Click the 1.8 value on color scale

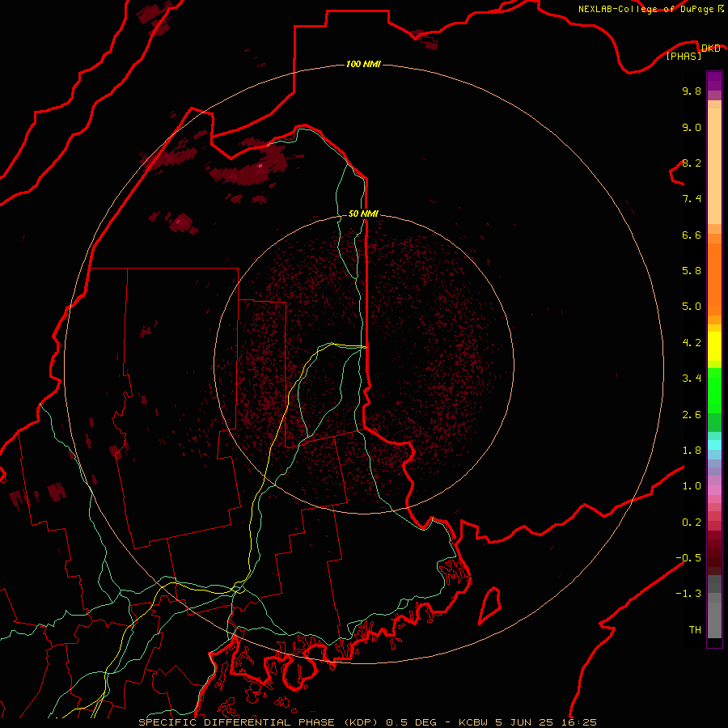[x=692, y=451]
